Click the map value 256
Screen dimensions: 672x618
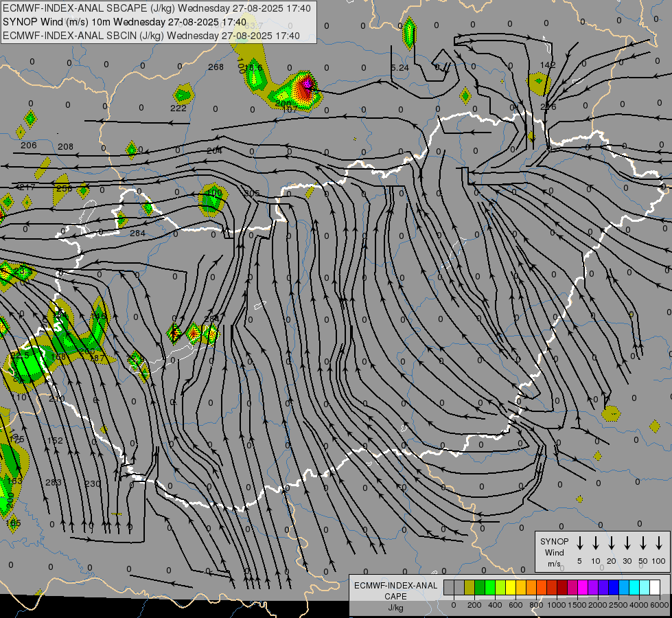pos(65,188)
